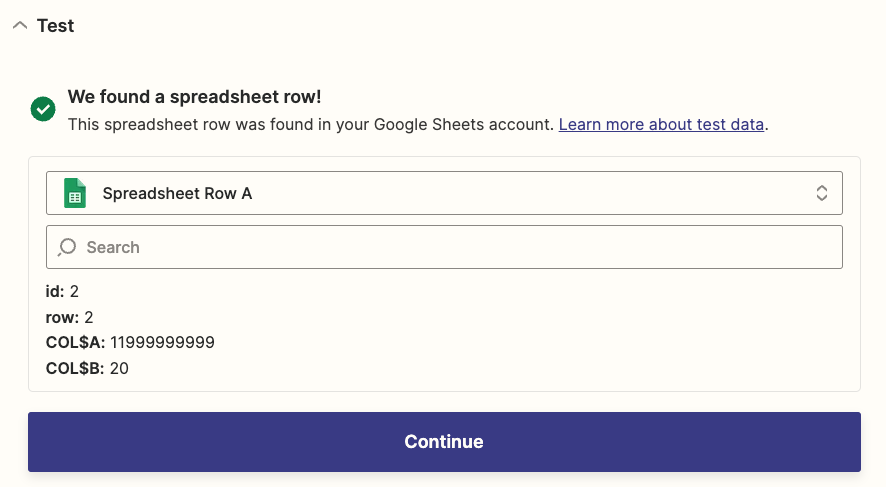Select the COL$B field label

click(75, 369)
